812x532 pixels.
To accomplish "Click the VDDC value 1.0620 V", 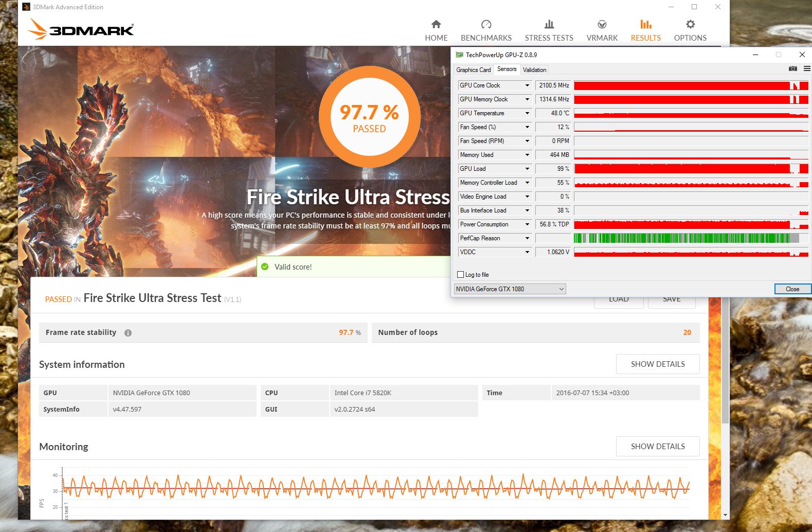I will click(553, 252).
